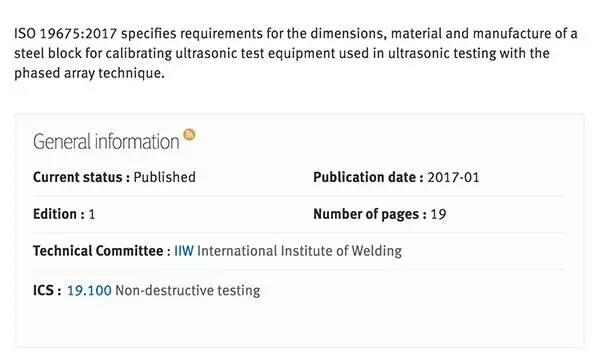Click the Published status value
This screenshot has width=600, height=363.
165,177
